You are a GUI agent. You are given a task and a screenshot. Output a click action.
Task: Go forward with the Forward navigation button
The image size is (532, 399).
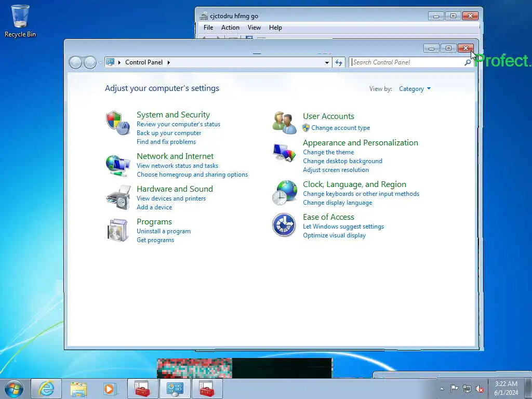pyautogui.click(x=90, y=62)
